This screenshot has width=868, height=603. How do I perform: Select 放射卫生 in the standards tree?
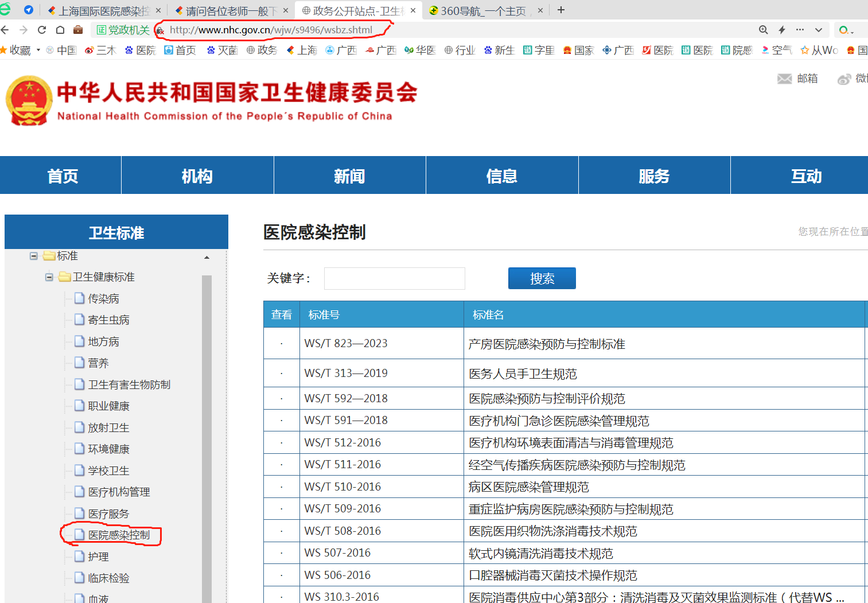(x=108, y=427)
